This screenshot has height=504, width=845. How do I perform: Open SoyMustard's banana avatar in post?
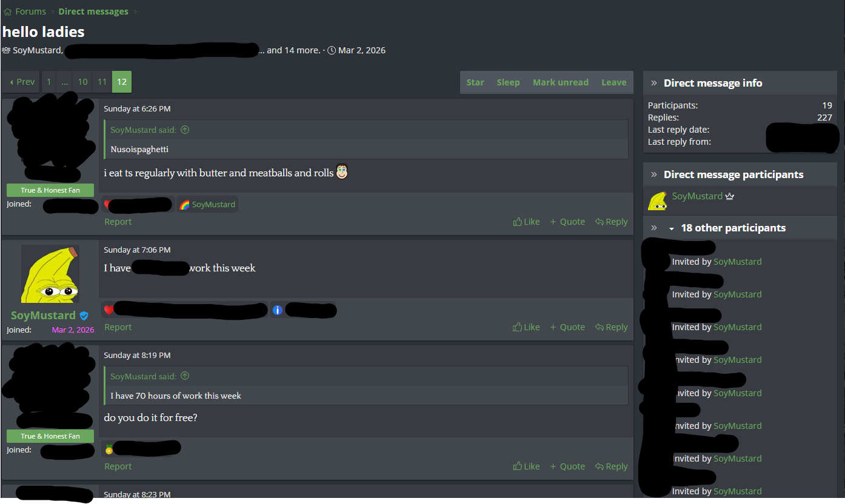pos(50,274)
